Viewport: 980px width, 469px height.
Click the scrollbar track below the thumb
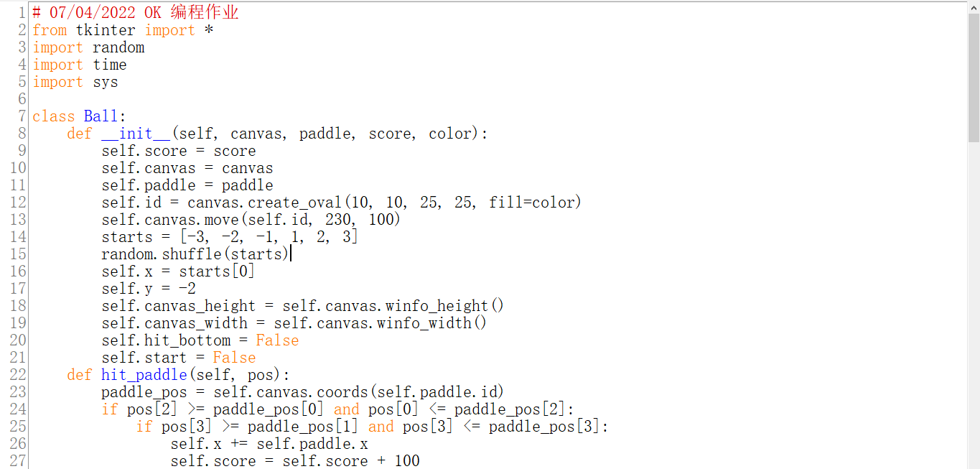click(974, 305)
